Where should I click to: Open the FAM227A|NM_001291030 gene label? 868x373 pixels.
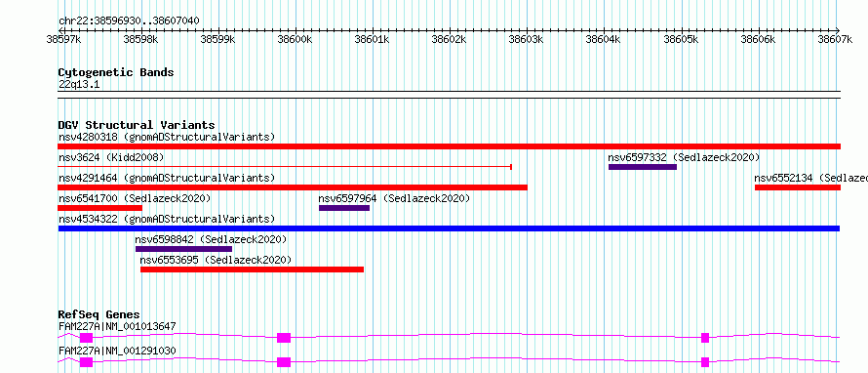(x=117, y=351)
